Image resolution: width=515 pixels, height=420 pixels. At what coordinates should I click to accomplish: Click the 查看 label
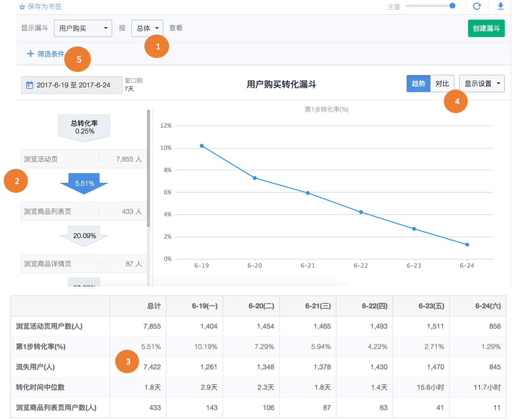176,28
